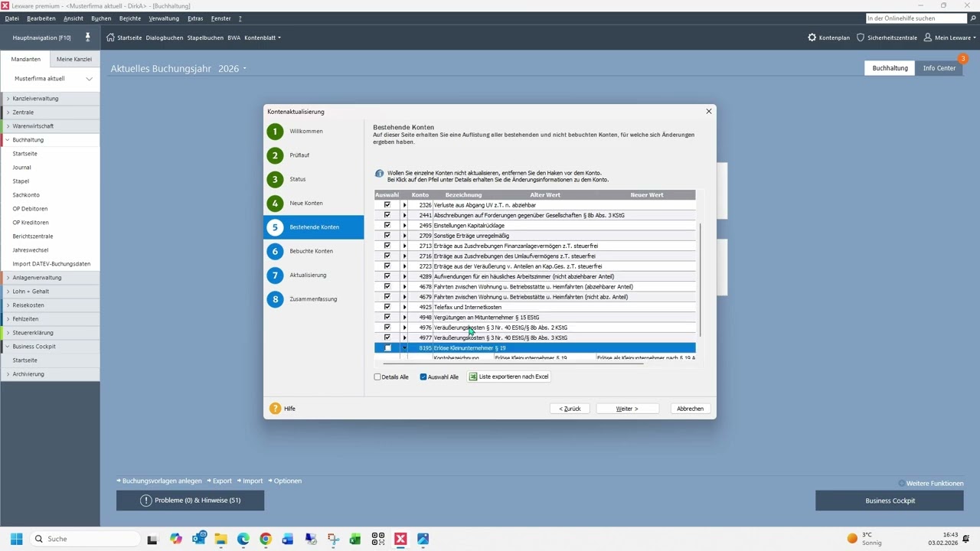Open the Buchen menu
This screenshot has width=980, height=551.
point(101,18)
